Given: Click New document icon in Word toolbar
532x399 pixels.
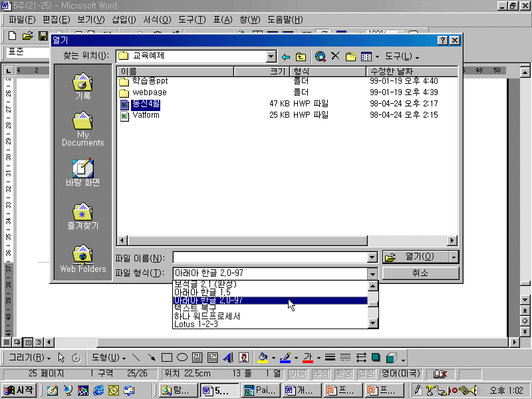Looking at the screenshot, I should click(x=12, y=36).
